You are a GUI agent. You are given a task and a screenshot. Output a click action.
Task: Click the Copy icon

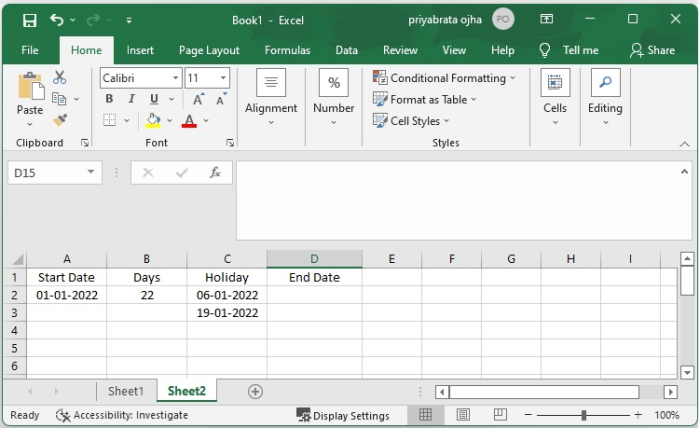(59, 98)
